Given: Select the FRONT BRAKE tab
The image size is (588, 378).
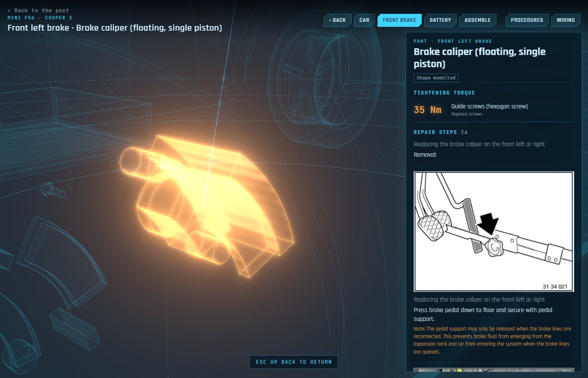Looking at the screenshot, I should click(x=399, y=20).
